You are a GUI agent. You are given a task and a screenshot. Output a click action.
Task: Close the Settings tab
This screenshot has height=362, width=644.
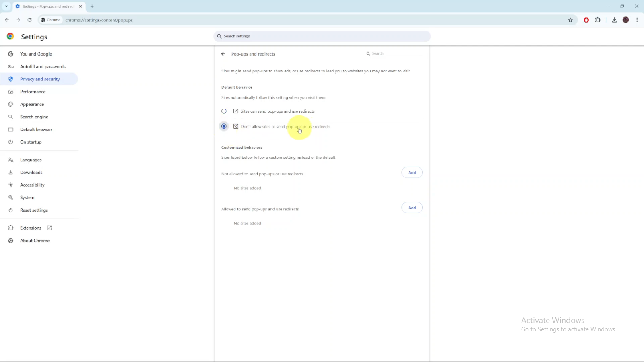point(80,6)
